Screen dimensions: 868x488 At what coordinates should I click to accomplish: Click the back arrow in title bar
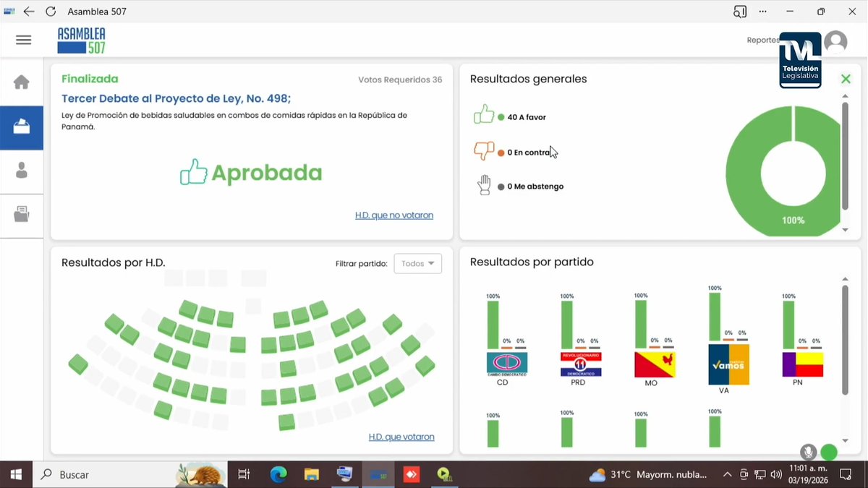28,12
